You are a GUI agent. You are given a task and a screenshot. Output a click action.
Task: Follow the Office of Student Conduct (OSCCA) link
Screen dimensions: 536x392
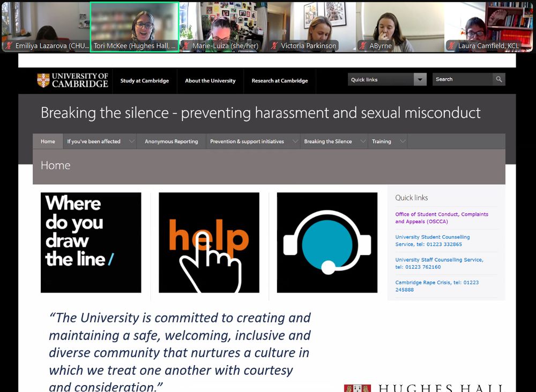pyautogui.click(x=442, y=218)
